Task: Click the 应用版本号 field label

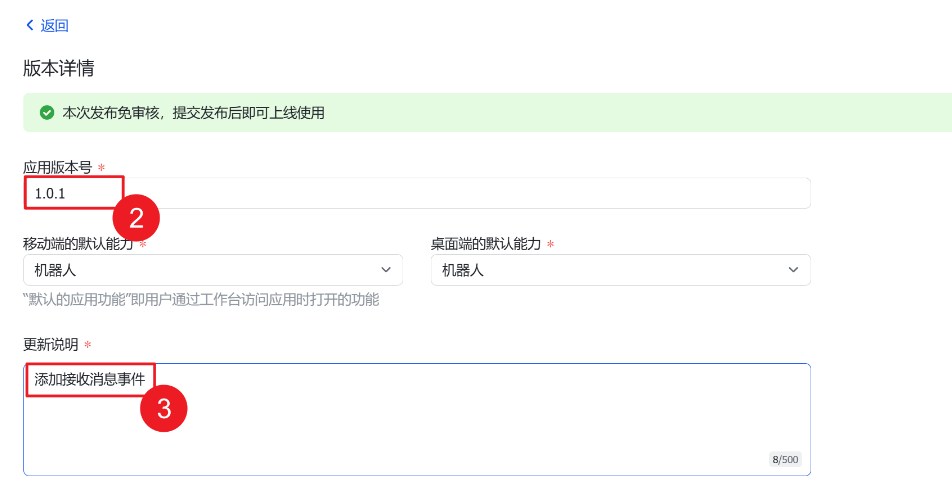Action: 57,168
